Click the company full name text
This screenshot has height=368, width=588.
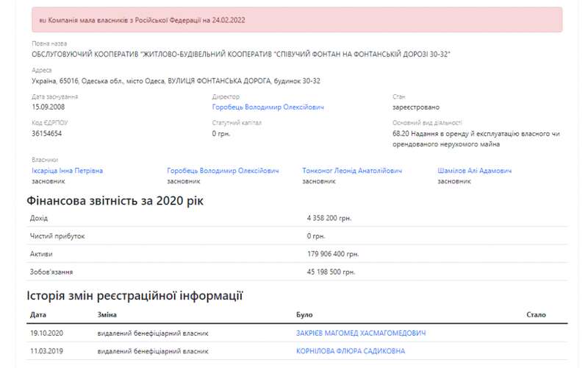[240, 54]
